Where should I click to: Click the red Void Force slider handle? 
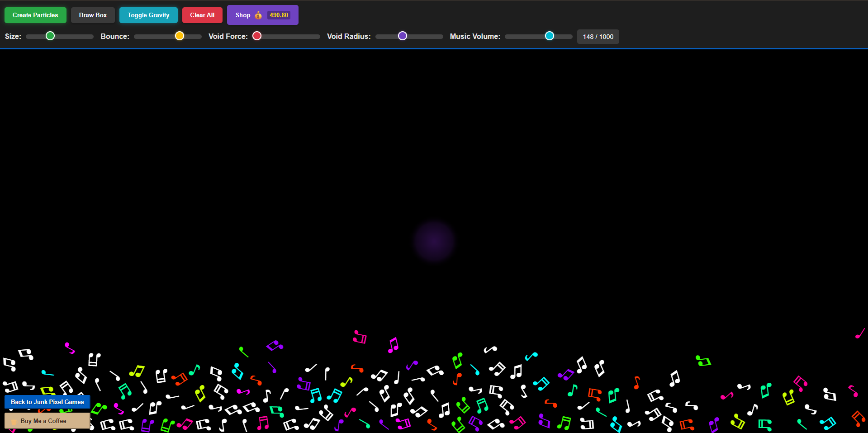pyautogui.click(x=257, y=36)
